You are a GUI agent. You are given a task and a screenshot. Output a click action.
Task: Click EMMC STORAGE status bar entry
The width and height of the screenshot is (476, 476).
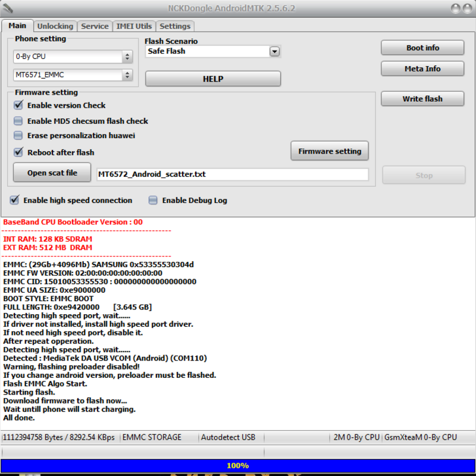152,437
